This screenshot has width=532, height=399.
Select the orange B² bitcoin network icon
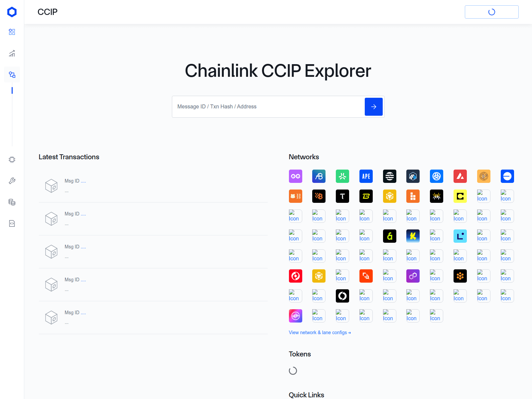(484, 176)
